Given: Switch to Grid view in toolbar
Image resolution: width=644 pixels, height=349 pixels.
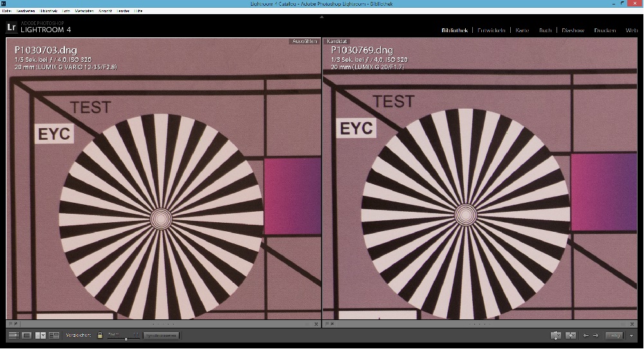Looking at the screenshot, I should pyautogui.click(x=14, y=335).
